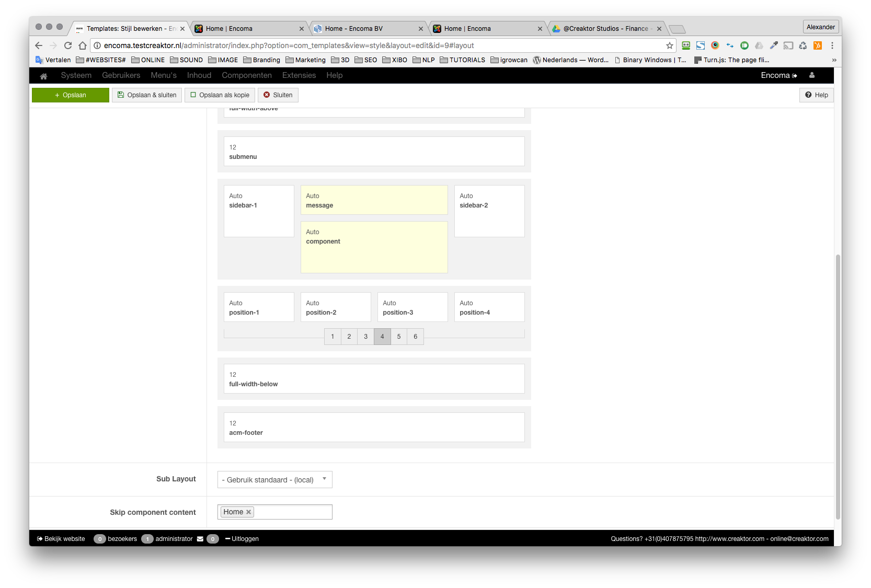Click the Joomla home icon in admin menu
This screenshot has height=588, width=871.
[x=44, y=76]
